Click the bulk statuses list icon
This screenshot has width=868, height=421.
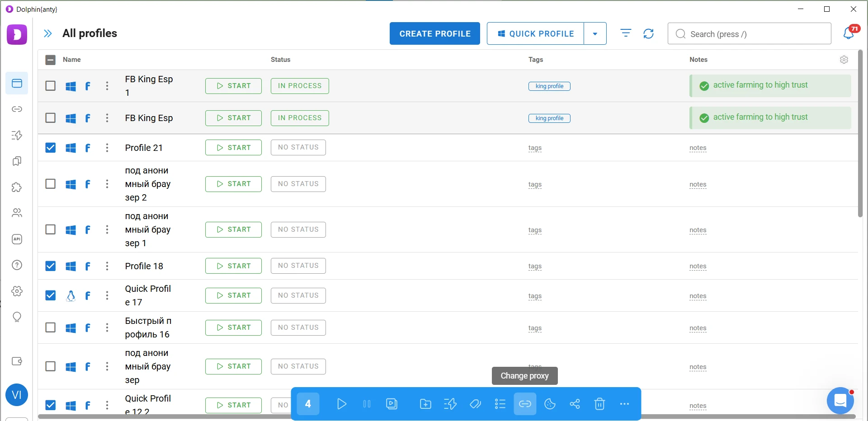coord(500,404)
